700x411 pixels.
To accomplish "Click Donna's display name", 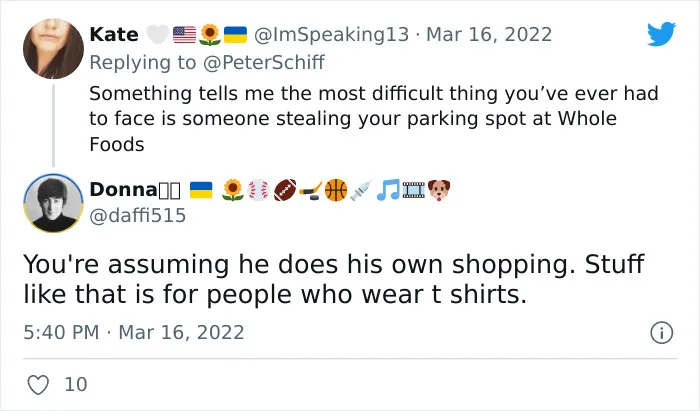I will 123,190.
